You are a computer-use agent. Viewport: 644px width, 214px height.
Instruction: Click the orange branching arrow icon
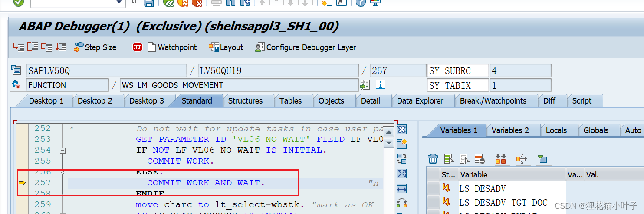click(521, 159)
